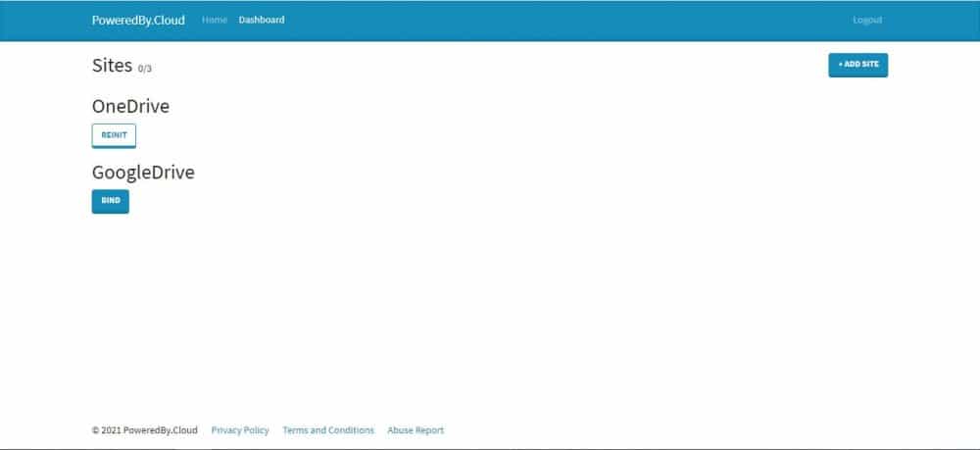The image size is (980, 450).
Task: Bind GoogleDrive using the BIND button
Action: pyautogui.click(x=111, y=201)
